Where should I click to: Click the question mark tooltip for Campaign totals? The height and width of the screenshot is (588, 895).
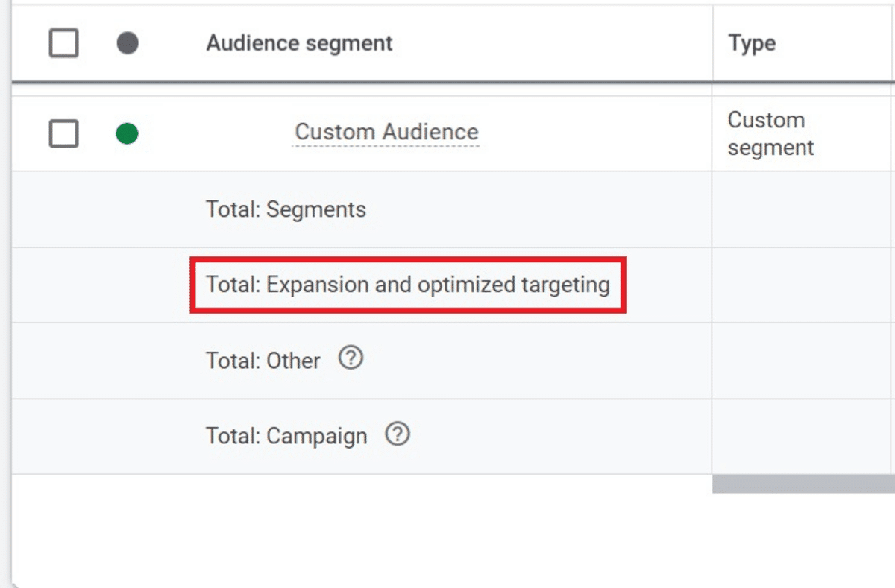point(398,434)
